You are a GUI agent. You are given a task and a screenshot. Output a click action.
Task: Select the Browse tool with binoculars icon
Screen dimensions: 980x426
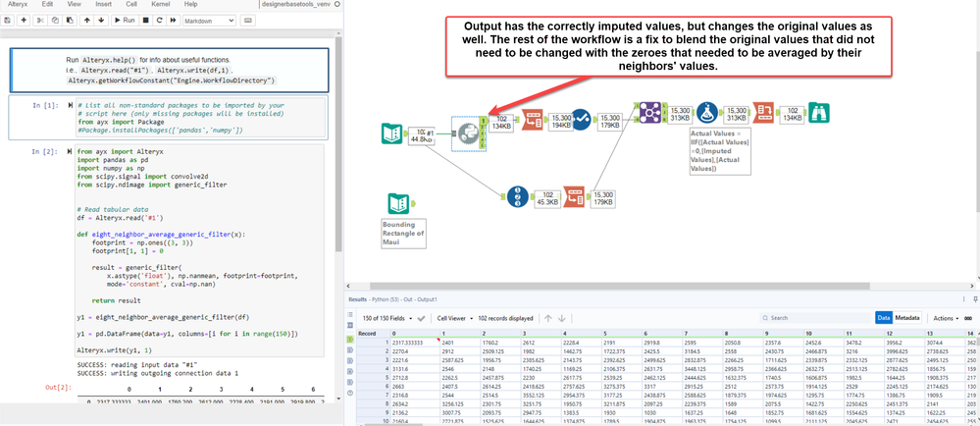(x=818, y=115)
